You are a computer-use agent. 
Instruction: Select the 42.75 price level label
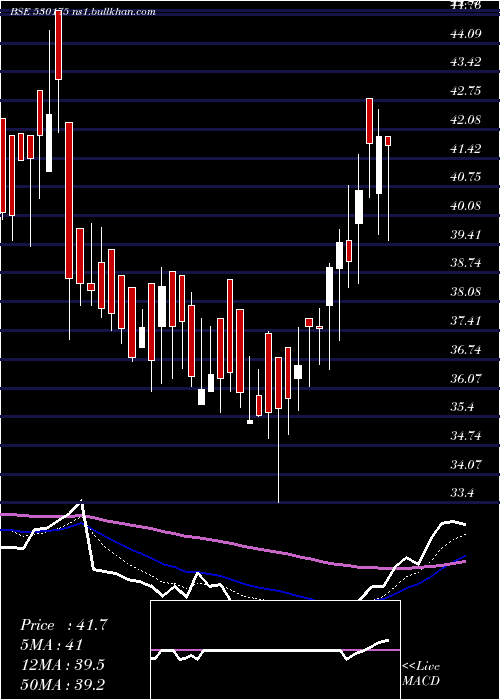466,91
